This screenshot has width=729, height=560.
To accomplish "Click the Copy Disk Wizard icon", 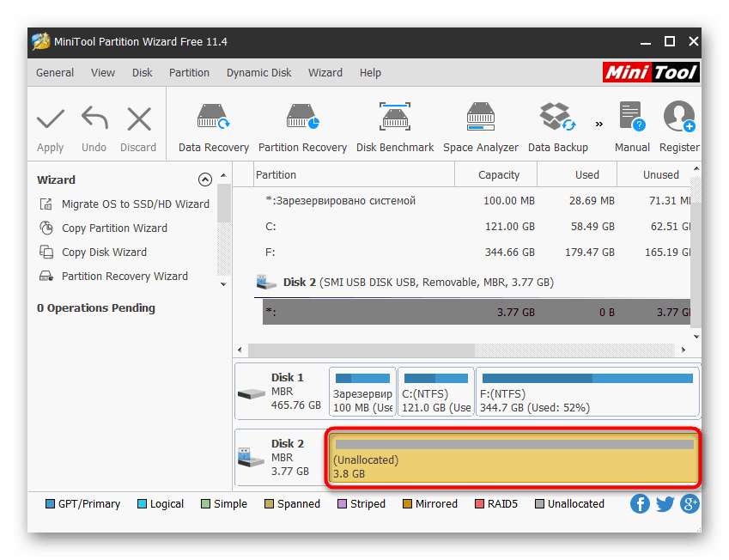I will (x=46, y=253).
